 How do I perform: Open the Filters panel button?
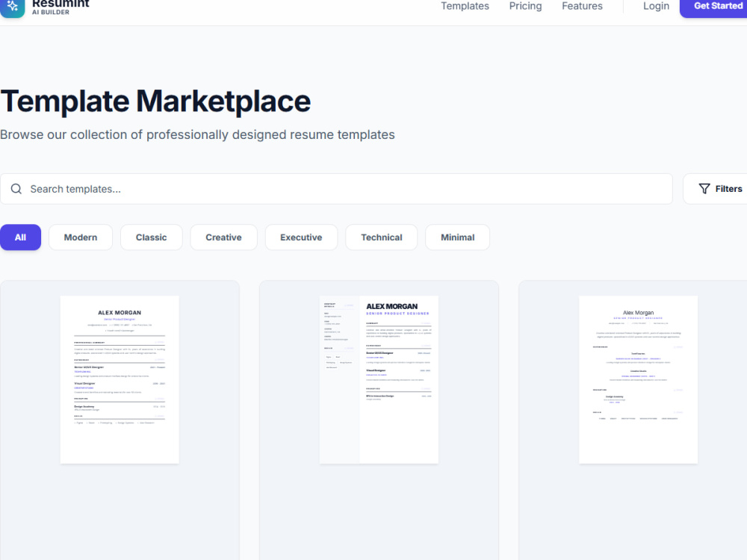point(715,189)
